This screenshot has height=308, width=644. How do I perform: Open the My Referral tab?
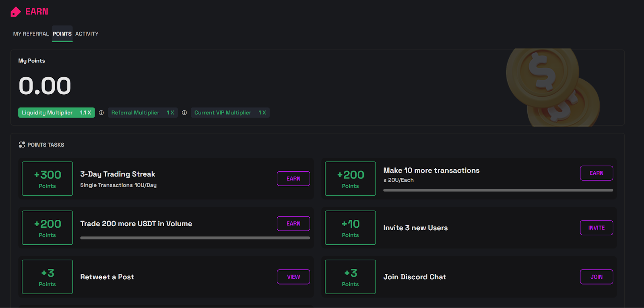point(31,34)
